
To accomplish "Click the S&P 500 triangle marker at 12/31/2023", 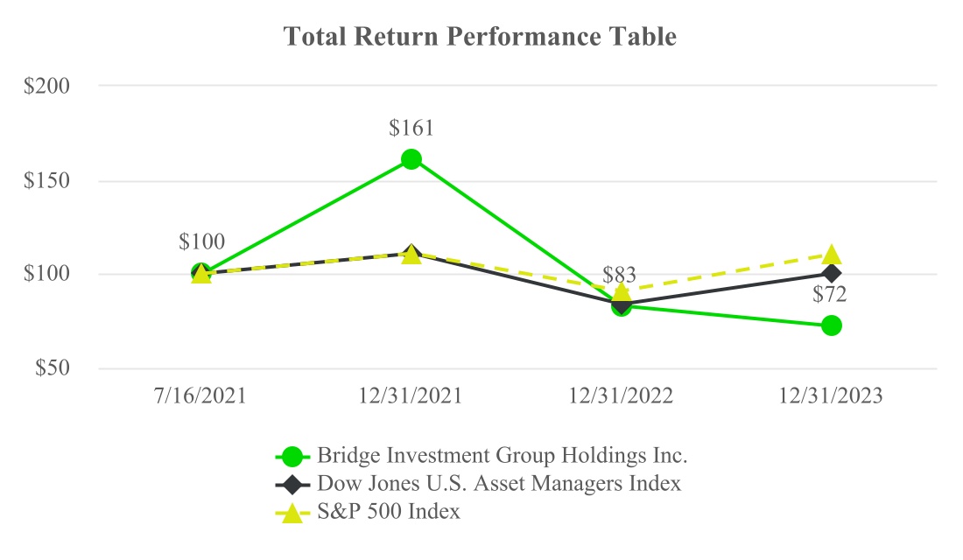I will click(x=832, y=255).
